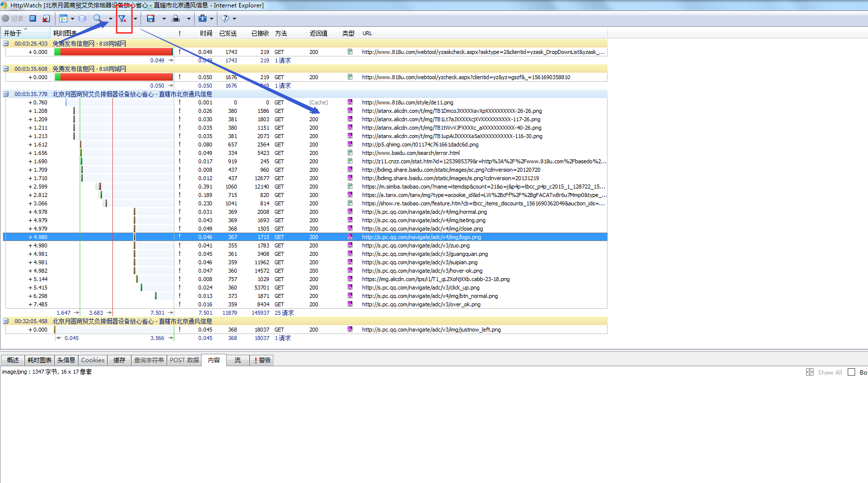Open the Tools briefcase icon
The image size is (868, 483).
click(203, 18)
